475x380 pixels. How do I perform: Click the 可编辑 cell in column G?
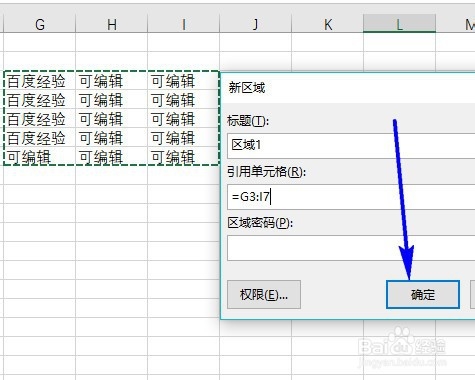pyautogui.click(x=40, y=156)
